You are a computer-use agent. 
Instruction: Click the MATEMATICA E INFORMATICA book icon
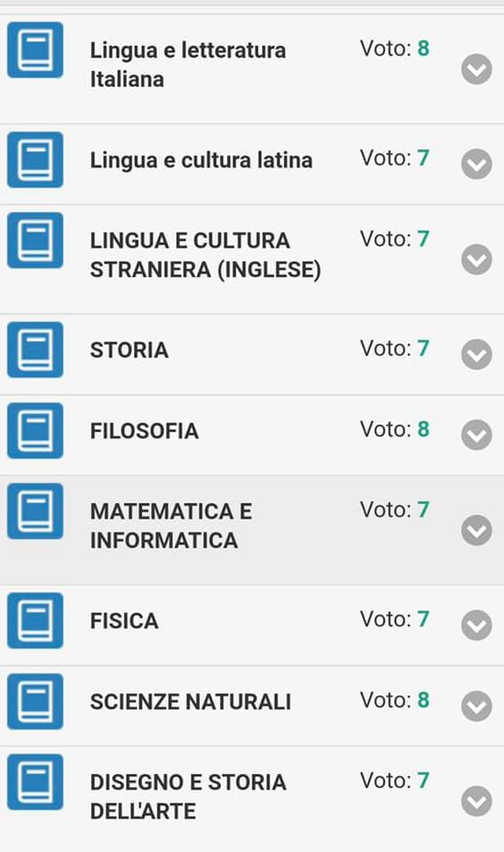(35, 511)
